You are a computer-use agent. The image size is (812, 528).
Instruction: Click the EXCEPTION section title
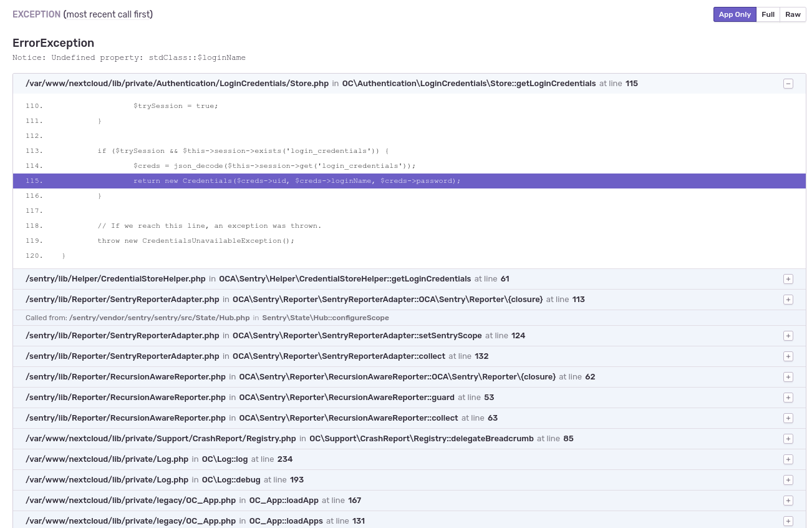pyautogui.click(x=37, y=14)
